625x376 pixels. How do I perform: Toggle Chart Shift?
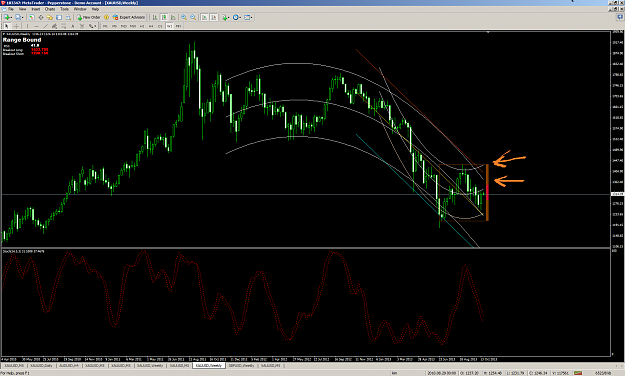click(x=214, y=17)
